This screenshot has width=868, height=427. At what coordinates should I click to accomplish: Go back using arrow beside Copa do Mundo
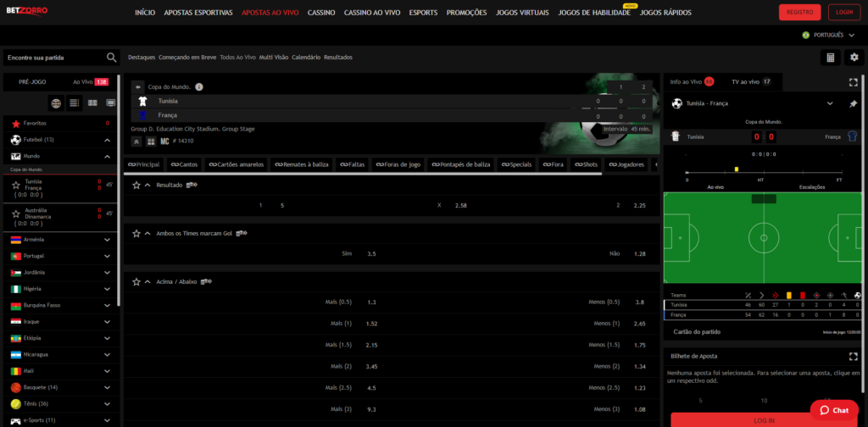[x=138, y=86]
